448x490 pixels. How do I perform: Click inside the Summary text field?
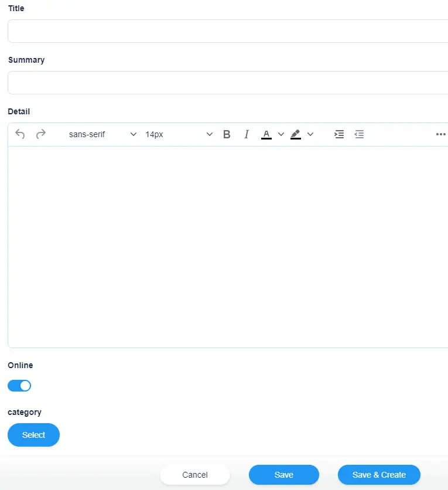tap(228, 83)
